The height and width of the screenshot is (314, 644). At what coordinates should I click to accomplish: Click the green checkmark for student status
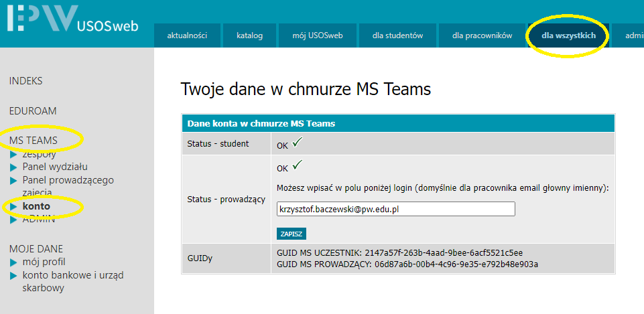point(297,143)
